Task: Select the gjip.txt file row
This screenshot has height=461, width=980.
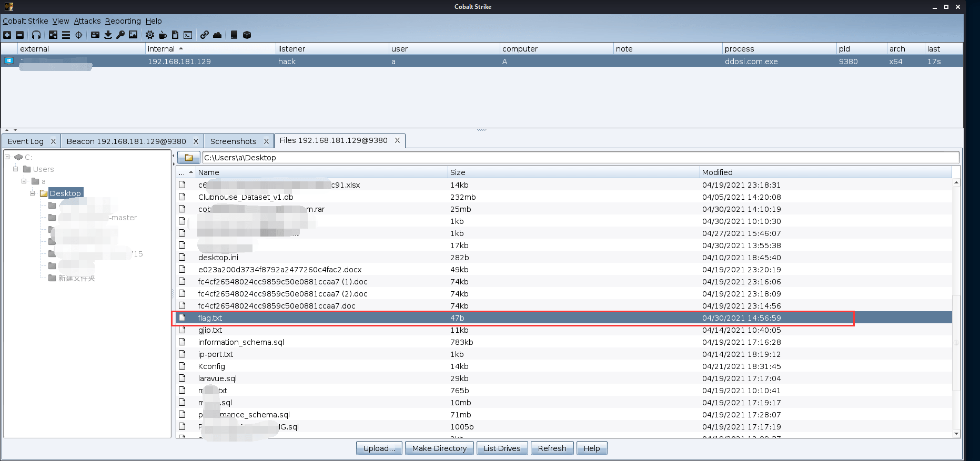Action: coord(564,330)
